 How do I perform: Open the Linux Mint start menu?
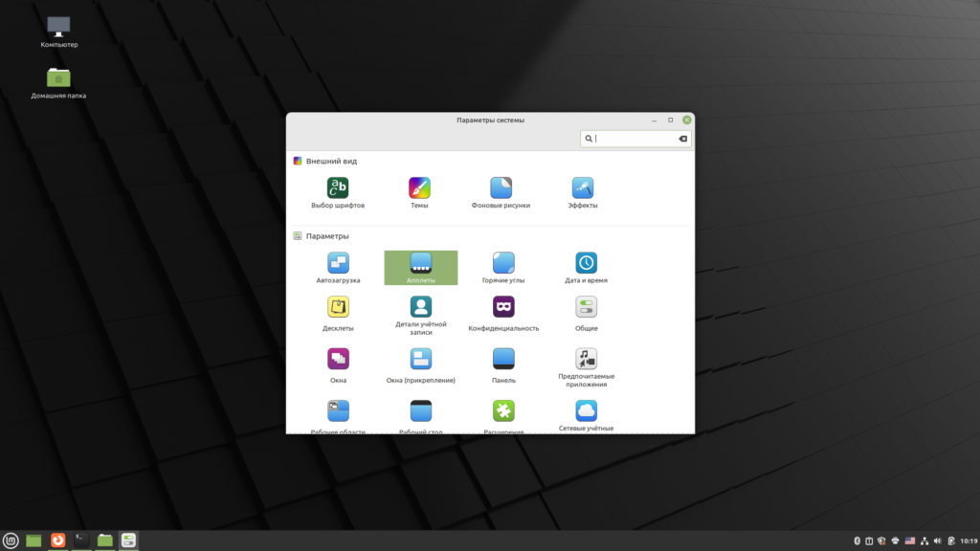click(x=11, y=540)
